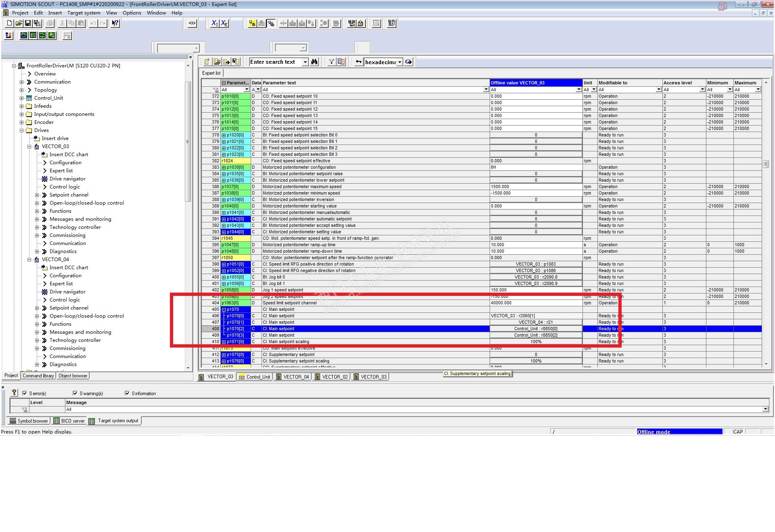
Task: Toggle the 0 information checkbox
Action: [127, 393]
